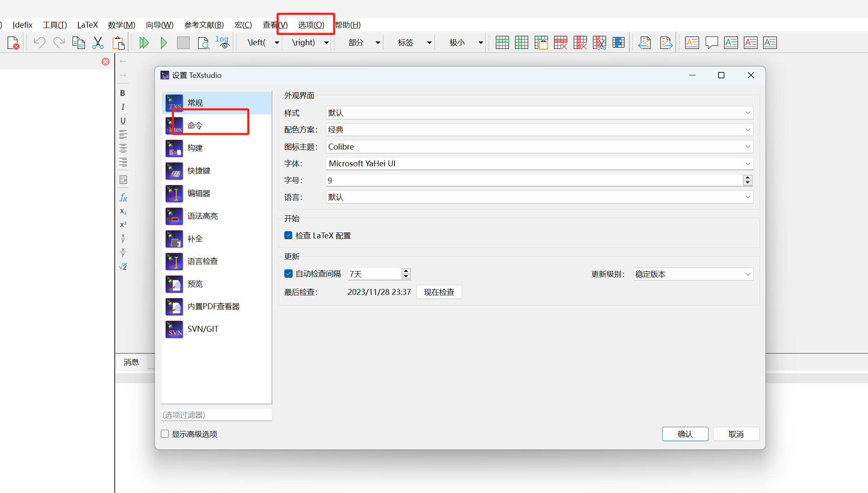Click the Undo toolbar icon
868x493 pixels.
pyautogui.click(x=39, y=42)
